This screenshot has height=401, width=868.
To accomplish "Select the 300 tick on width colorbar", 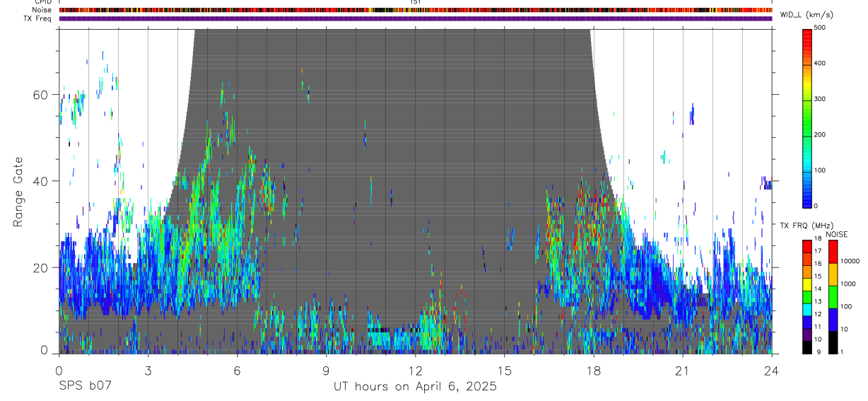I will point(820,99).
